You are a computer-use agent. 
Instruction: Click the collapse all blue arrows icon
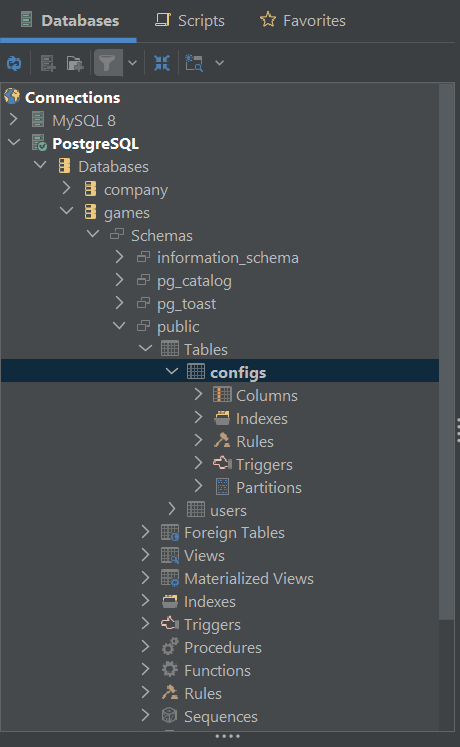[x=162, y=63]
